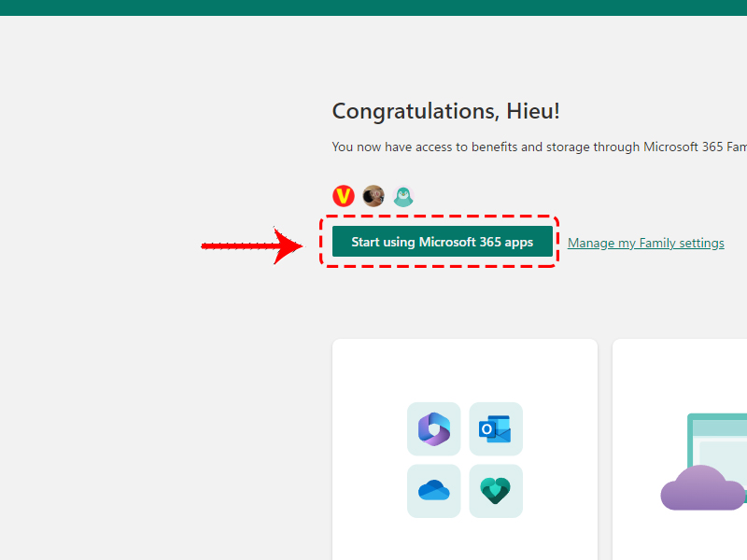Image resolution: width=747 pixels, height=560 pixels.
Task: Click the Congratulations, Hieu! heading
Action: [446, 111]
